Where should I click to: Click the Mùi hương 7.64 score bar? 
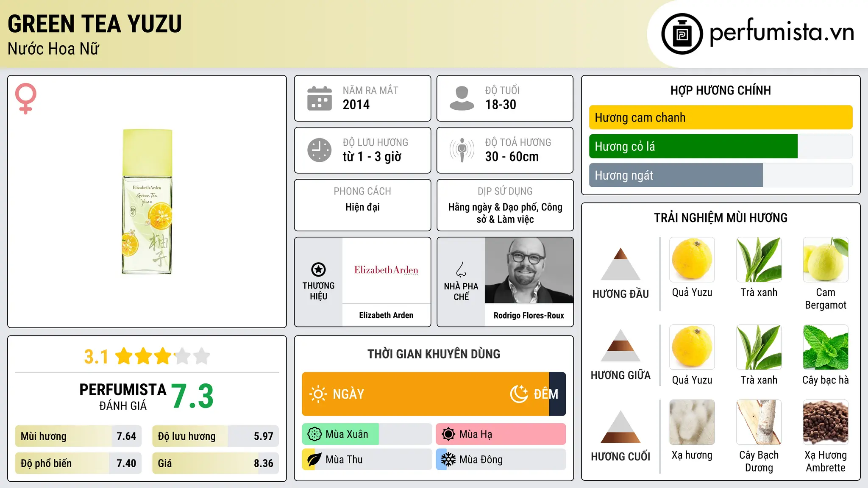78,436
